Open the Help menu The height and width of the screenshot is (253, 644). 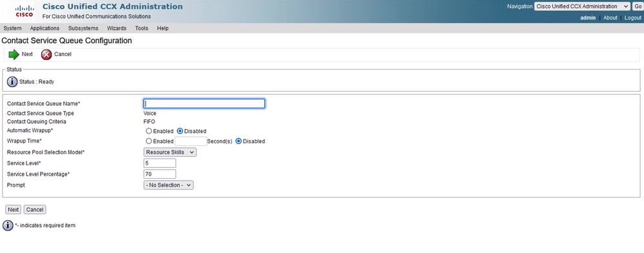pyautogui.click(x=162, y=28)
